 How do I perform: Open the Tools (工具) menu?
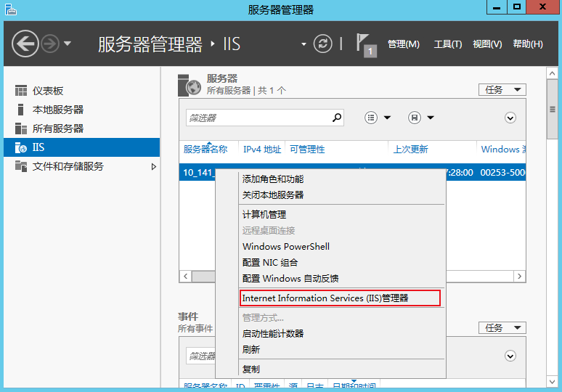[447, 44]
